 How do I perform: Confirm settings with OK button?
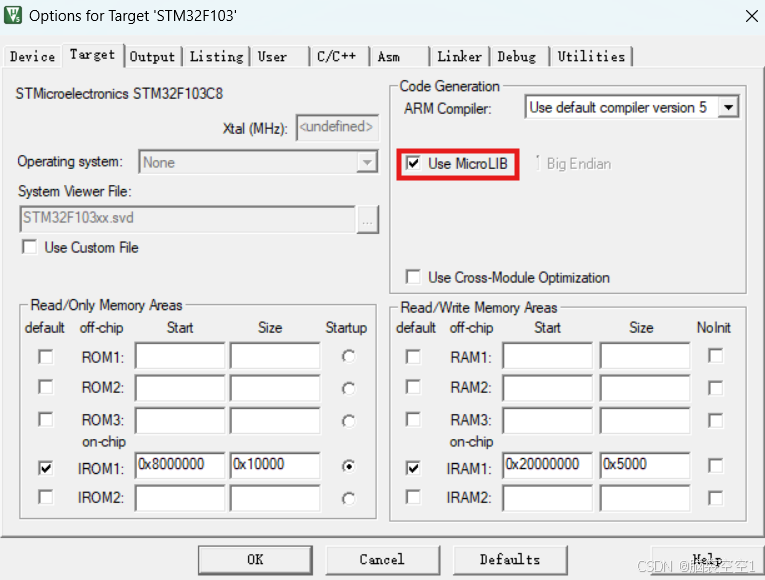255,560
